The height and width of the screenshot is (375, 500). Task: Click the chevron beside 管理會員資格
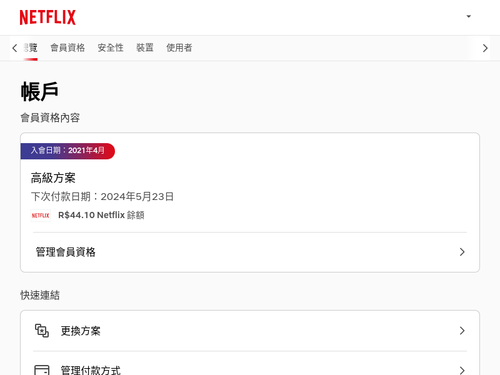coord(462,252)
